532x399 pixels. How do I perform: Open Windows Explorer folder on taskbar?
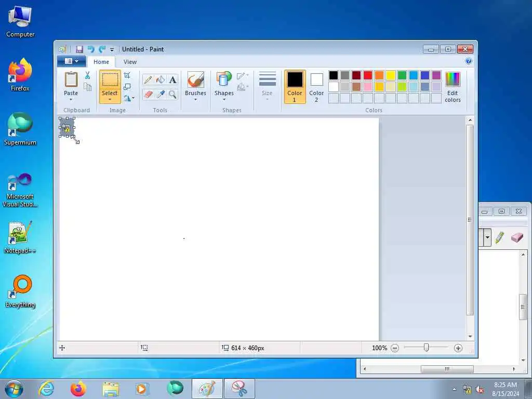[111, 389]
